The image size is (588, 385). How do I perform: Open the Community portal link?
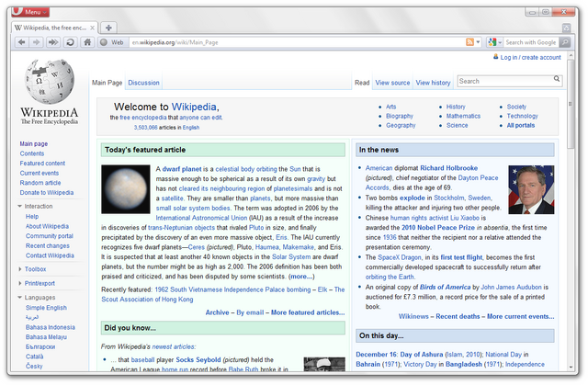(50, 236)
